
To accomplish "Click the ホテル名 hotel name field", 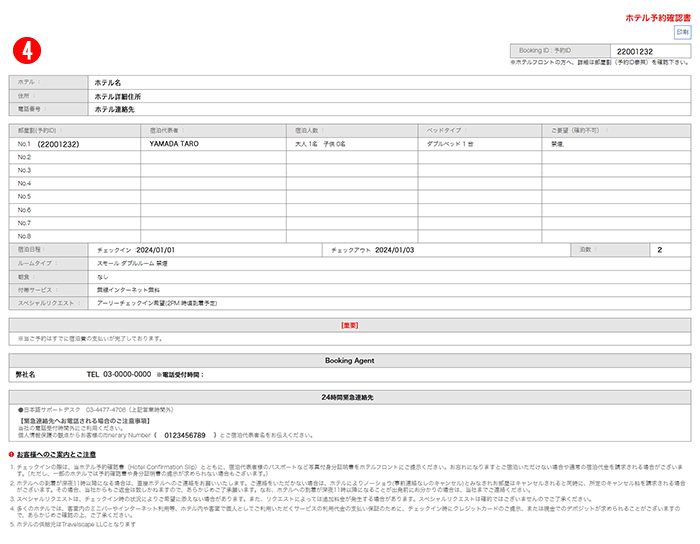I will [x=107, y=84].
